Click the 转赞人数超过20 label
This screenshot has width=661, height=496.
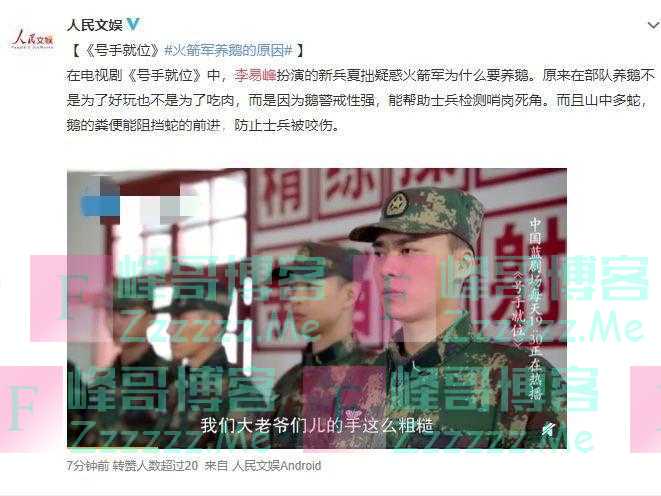(x=155, y=465)
